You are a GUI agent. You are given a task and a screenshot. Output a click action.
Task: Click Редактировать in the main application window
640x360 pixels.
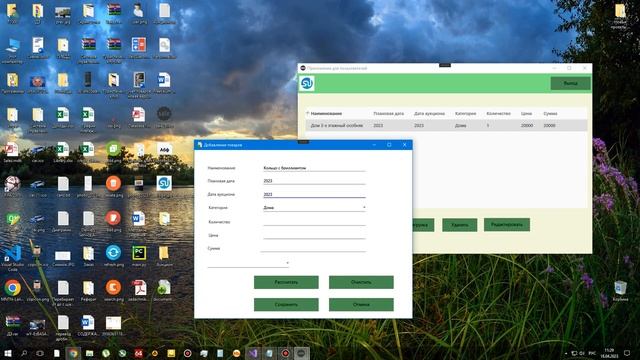(507, 224)
